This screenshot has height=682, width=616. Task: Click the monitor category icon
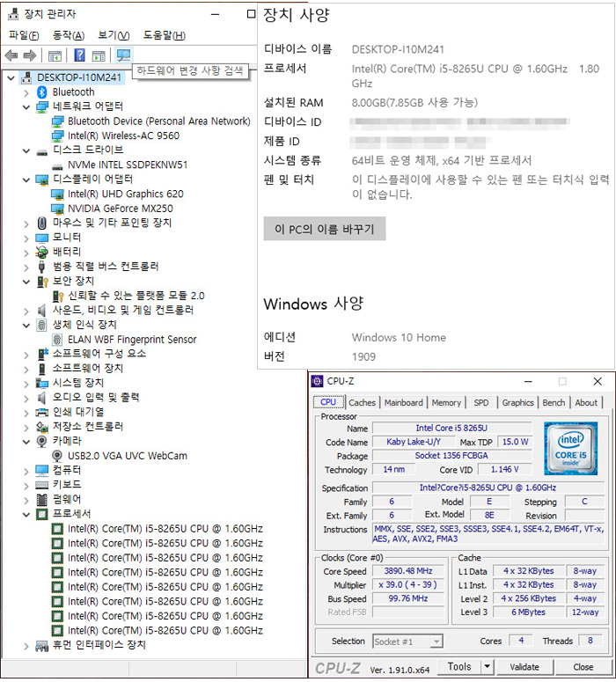42,238
